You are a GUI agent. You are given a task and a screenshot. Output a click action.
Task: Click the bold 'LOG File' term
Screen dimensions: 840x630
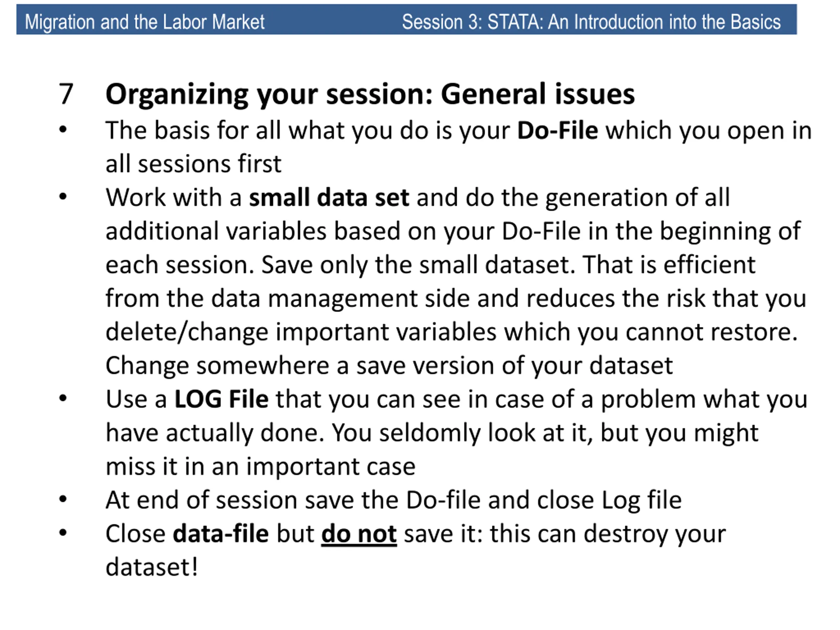[221, 400]
